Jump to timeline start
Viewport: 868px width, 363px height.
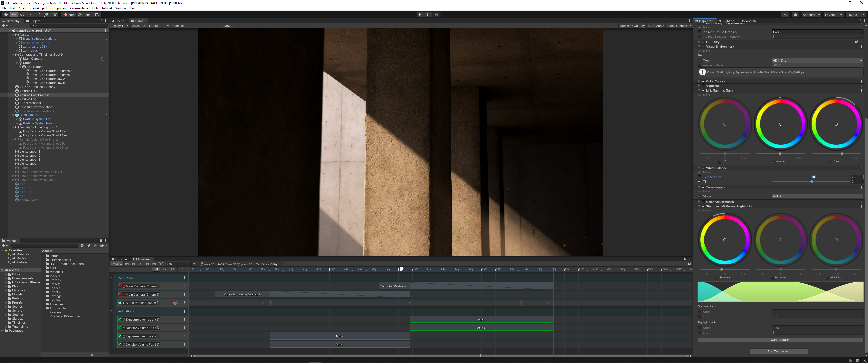(127, 264)
